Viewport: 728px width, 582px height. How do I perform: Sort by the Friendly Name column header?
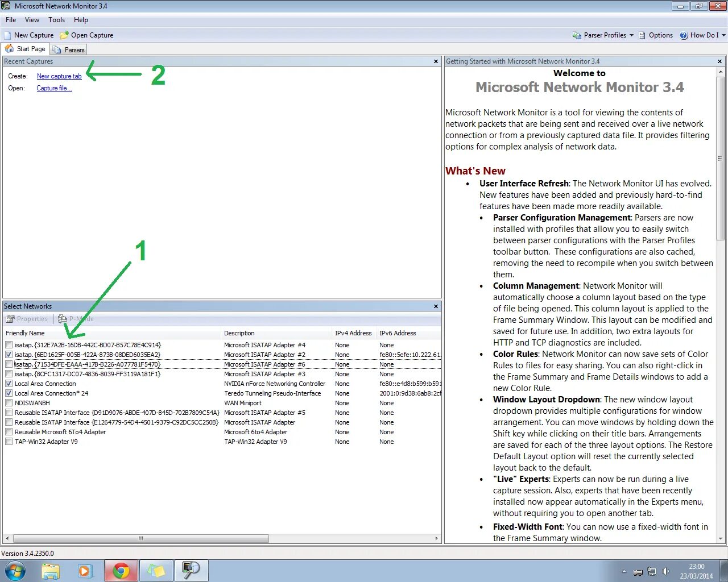tap(112, 333)
